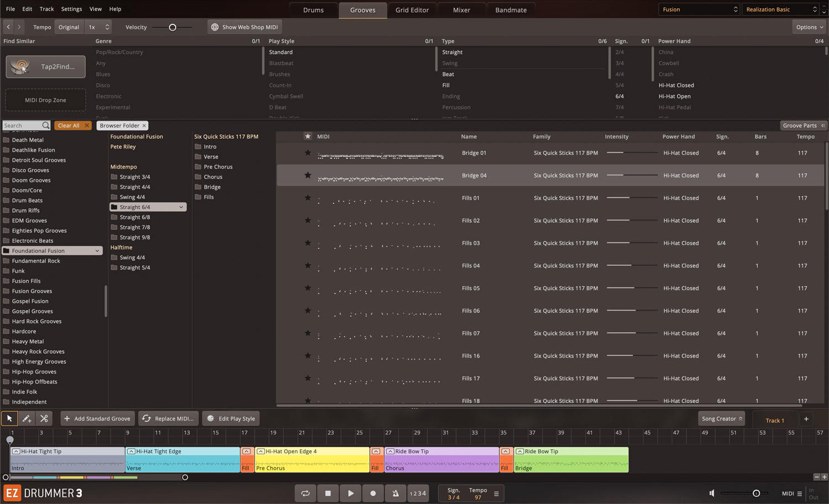Click Clear All filters button
The image size is (829, 504).
click(x=74, y=125)
